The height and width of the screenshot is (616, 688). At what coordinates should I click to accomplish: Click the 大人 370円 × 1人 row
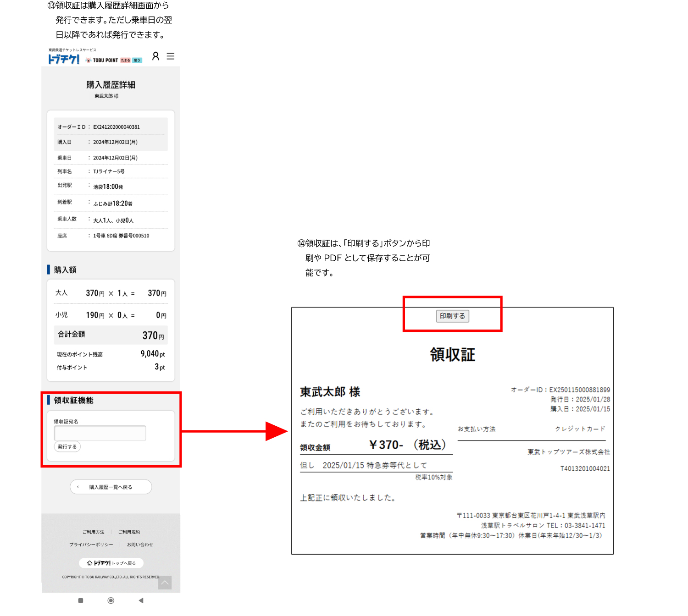pos(111,293)
